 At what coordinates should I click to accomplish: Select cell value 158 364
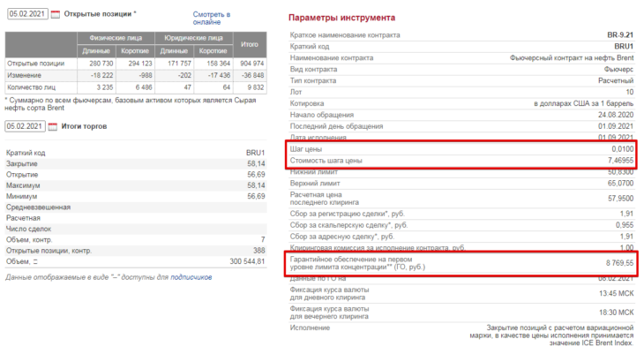pos(218,64)
